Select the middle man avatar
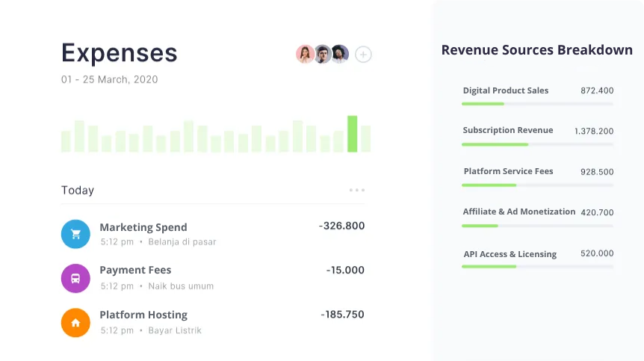Screen dimensions: 644x361 323,55
